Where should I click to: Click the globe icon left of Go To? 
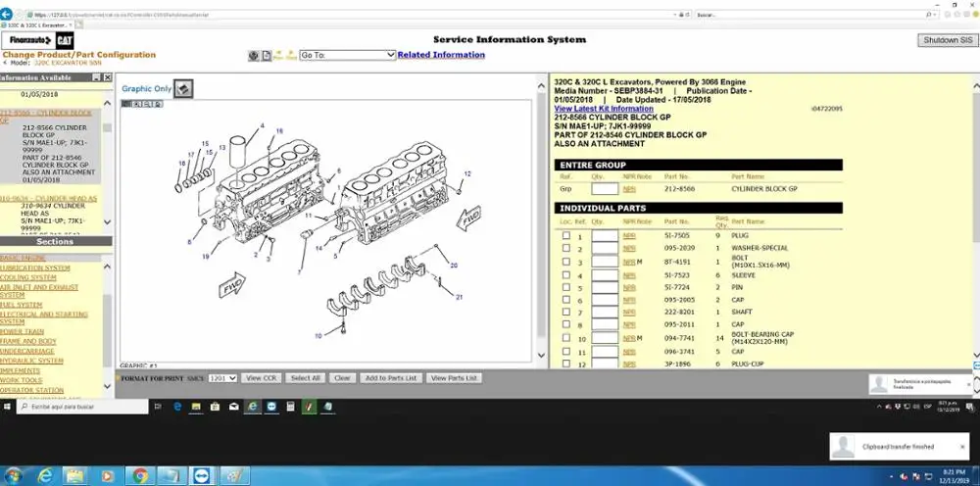254,56
